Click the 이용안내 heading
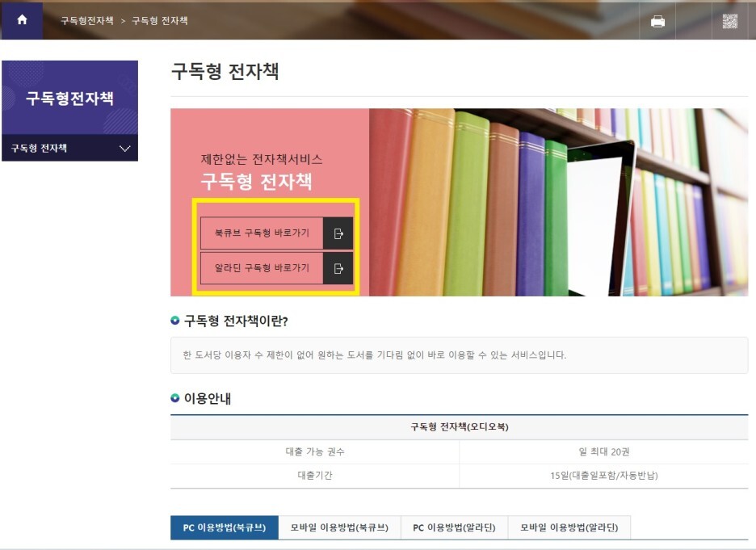 pyautogui.click(x=208, y=399)
